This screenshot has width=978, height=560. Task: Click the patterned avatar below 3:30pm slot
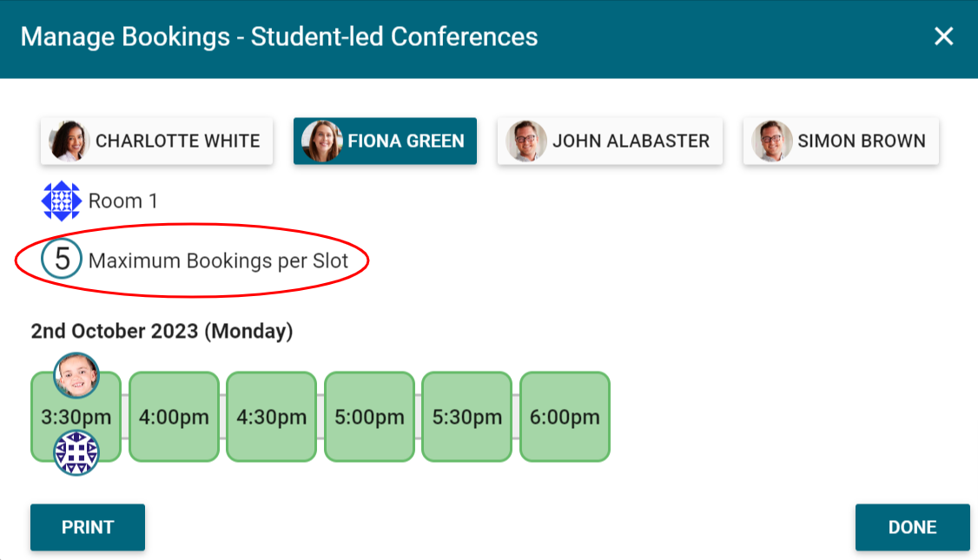pyautogui.click(x=76, y=453)
